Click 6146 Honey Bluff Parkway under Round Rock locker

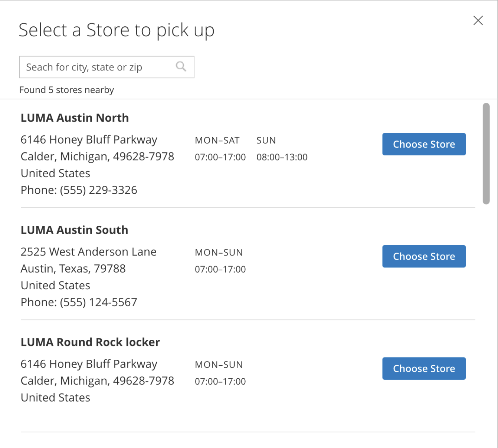[x=89, y=364]
